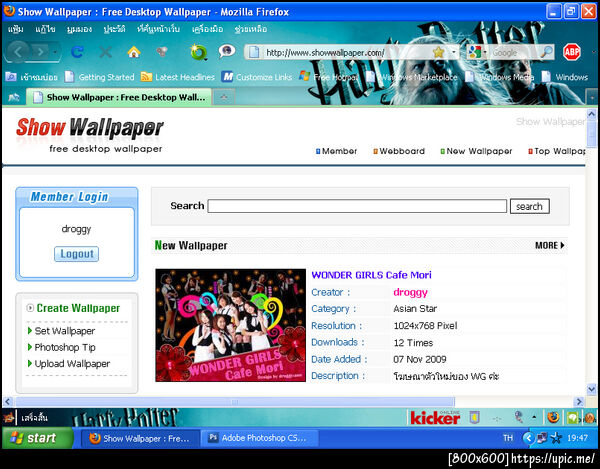Click the speech bubble toolbar icon
600x469 pixels.
[x=227, y=51]
